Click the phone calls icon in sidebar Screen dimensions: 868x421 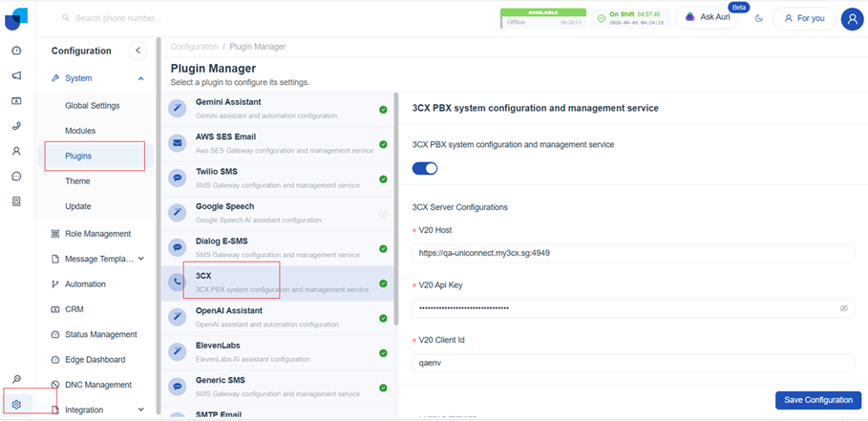tap(16, 126)
